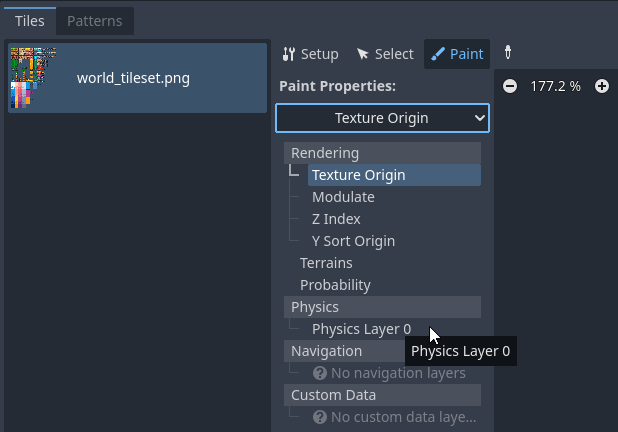The width and height of the screenshot is (618, 432).
Task: Select Physics Layer 0 in the list
Action: click(x=361, y=329)
